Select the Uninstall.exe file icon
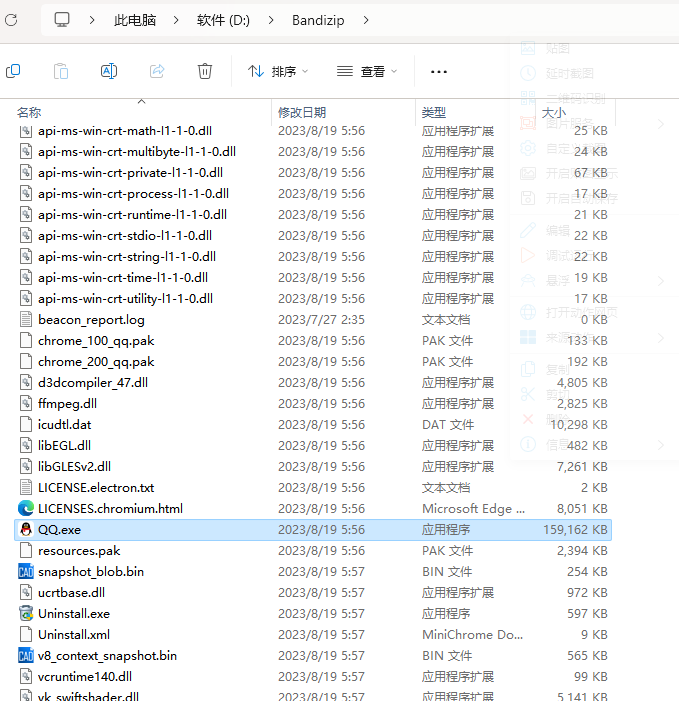The image size is (679, 701). click(27, 613)
